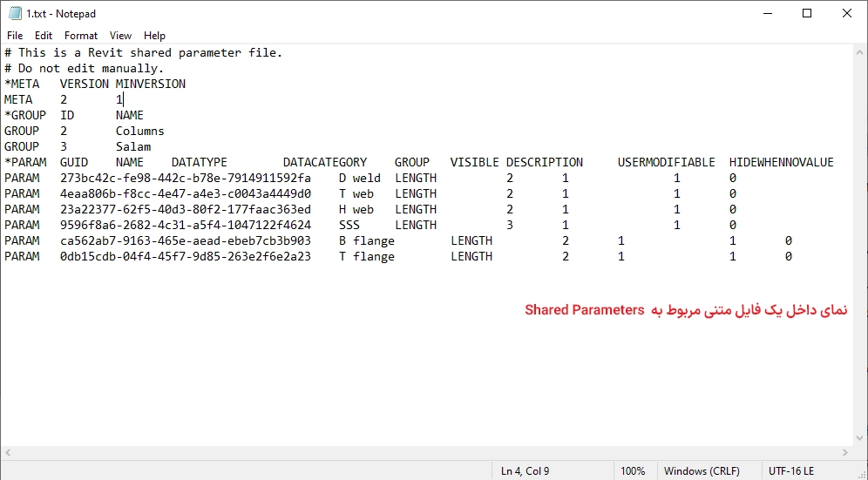Screen dimensions: 868x480
Task: Open the Edit menu
Action: pos(44,36)
